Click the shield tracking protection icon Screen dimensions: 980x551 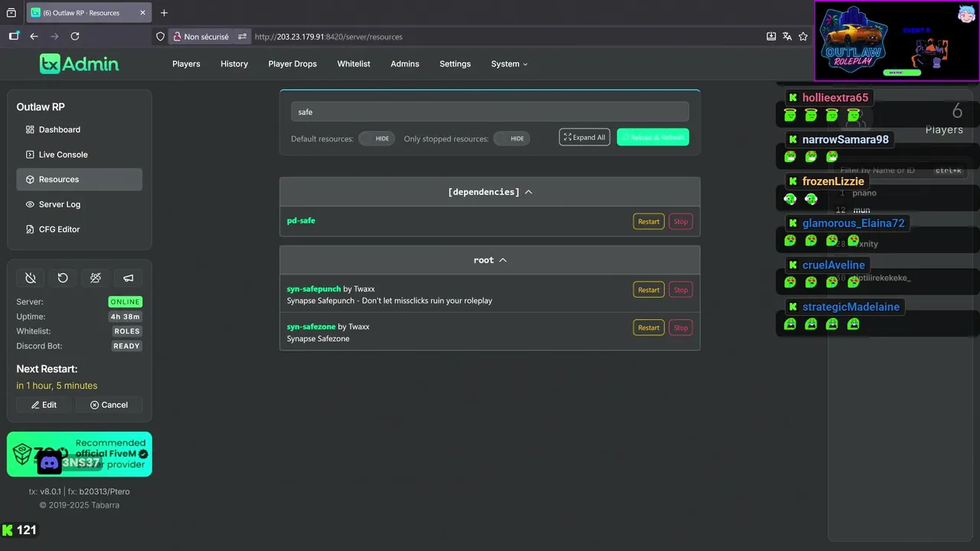160,37
